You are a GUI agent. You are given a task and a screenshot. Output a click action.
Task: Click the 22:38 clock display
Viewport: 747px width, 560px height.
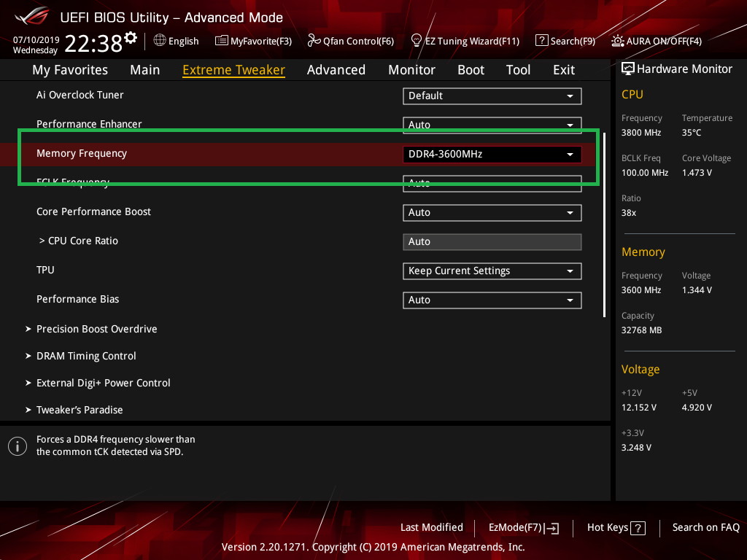point(93,44)
